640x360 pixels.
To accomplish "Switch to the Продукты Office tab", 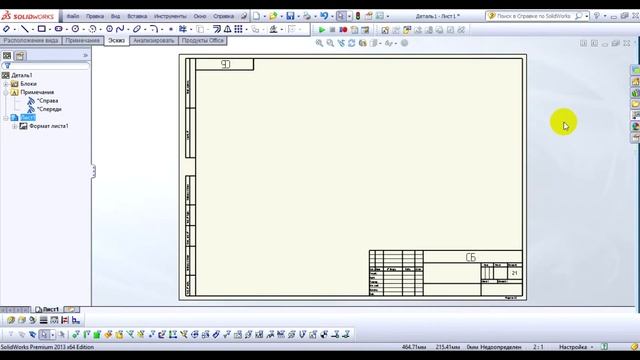I will pos(202,41).
